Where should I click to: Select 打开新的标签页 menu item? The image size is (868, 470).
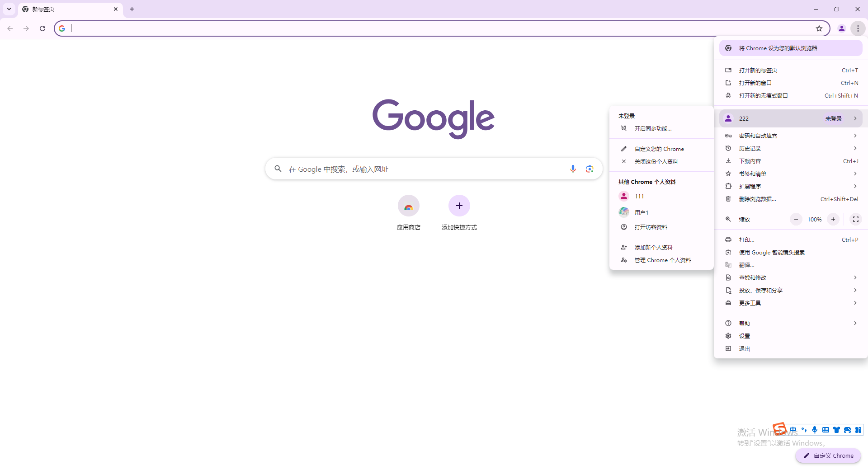point(791,70)
